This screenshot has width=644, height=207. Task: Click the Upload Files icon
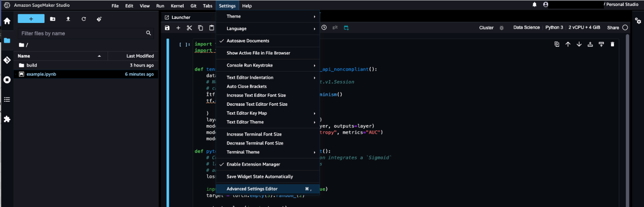[68, 19]
